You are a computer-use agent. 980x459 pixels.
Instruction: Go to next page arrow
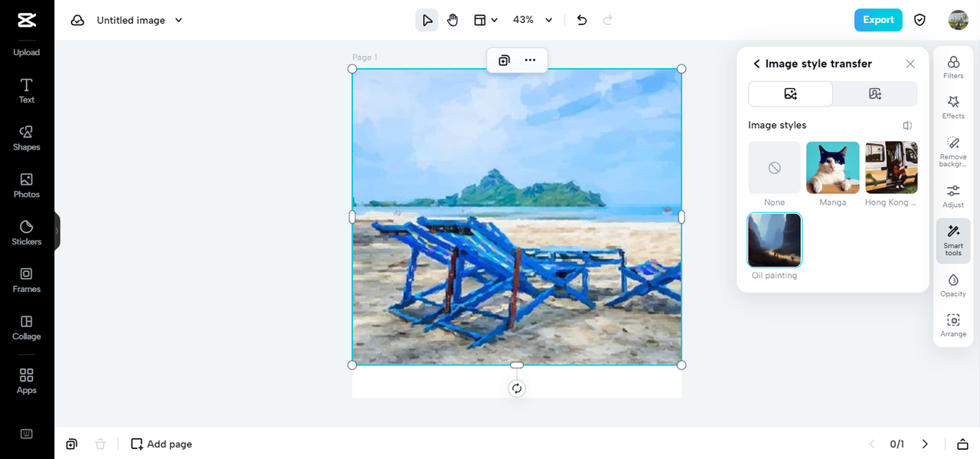click(x=925, y=444)
